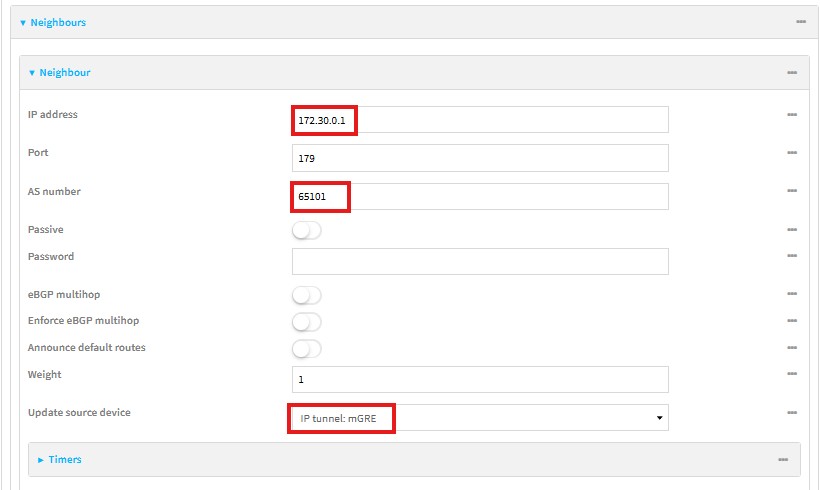The height and width of the screenshot is (490, 820).
Task: Click the dash icon beside Port row
Action: coord(791,153)
